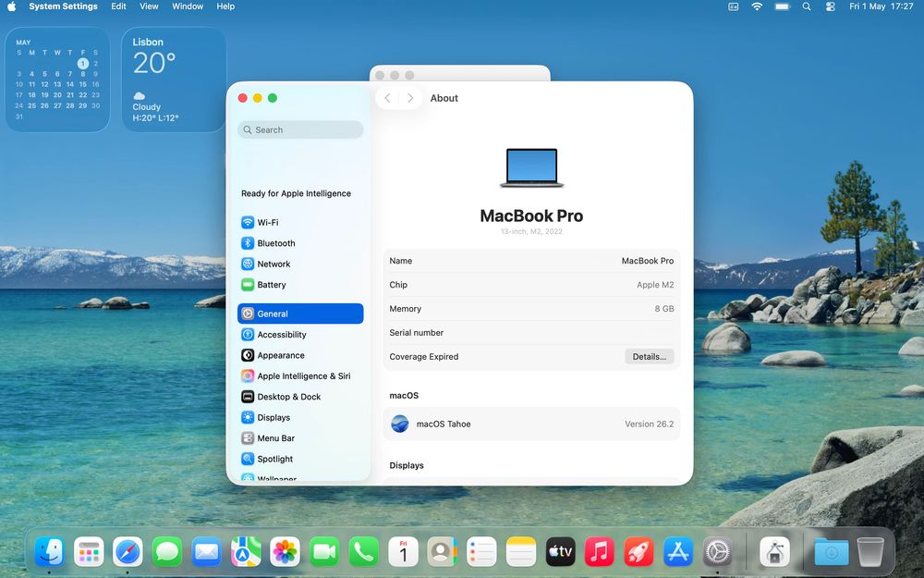
Task: Click Wi-Fi status icon in menu bar
Action: (757, 6)
